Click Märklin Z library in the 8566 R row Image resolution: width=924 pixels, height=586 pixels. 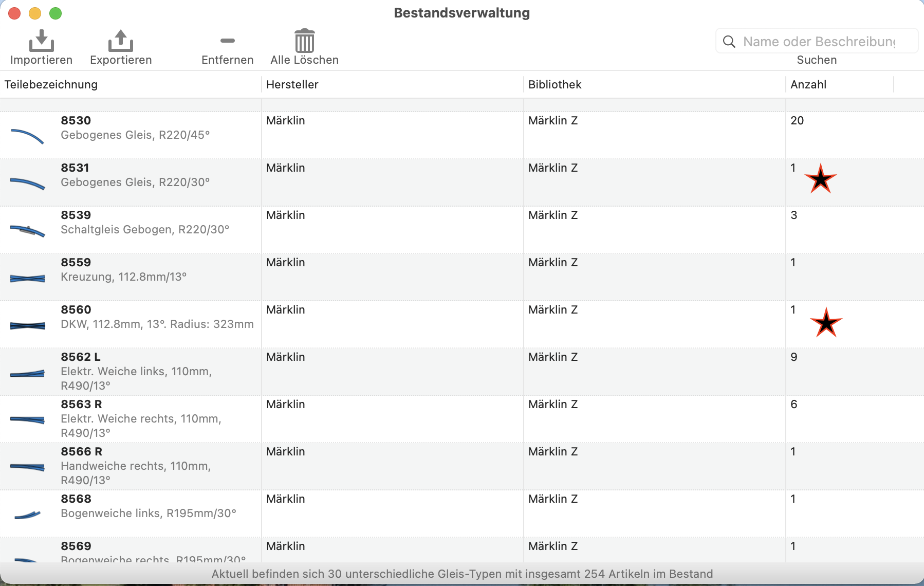point(553,452)
